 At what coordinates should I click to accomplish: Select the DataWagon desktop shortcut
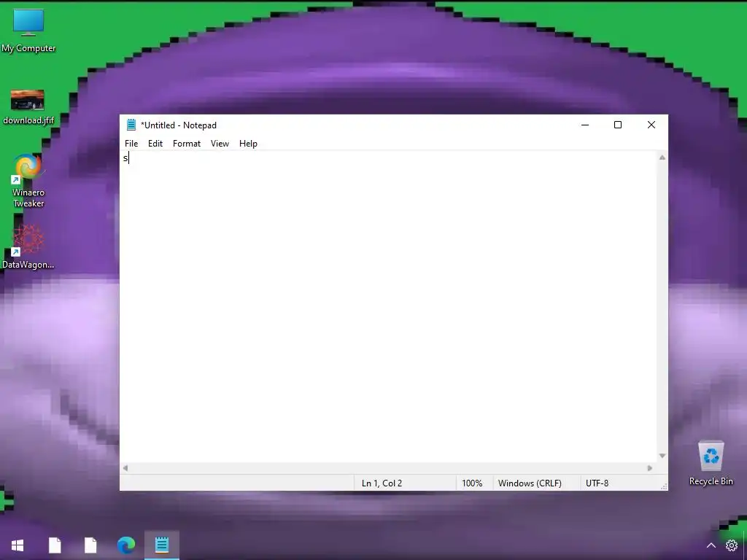(x=28, y=247)
